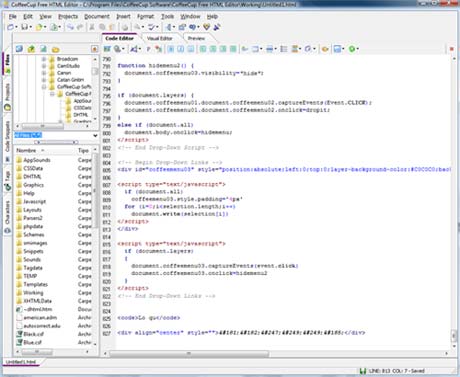This screenshot has height=377, width=460.
Task: Select the Untitled1.html document tab at bottom
Action: (21, 362)
